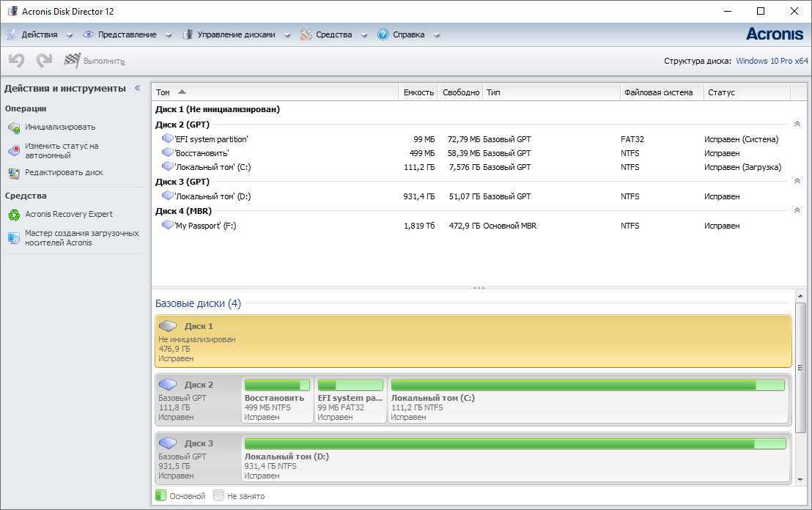Viewport: 812px width, 510px height.
Task: Click the Acronis Recovery Expert icon
Action: (14, 215)
